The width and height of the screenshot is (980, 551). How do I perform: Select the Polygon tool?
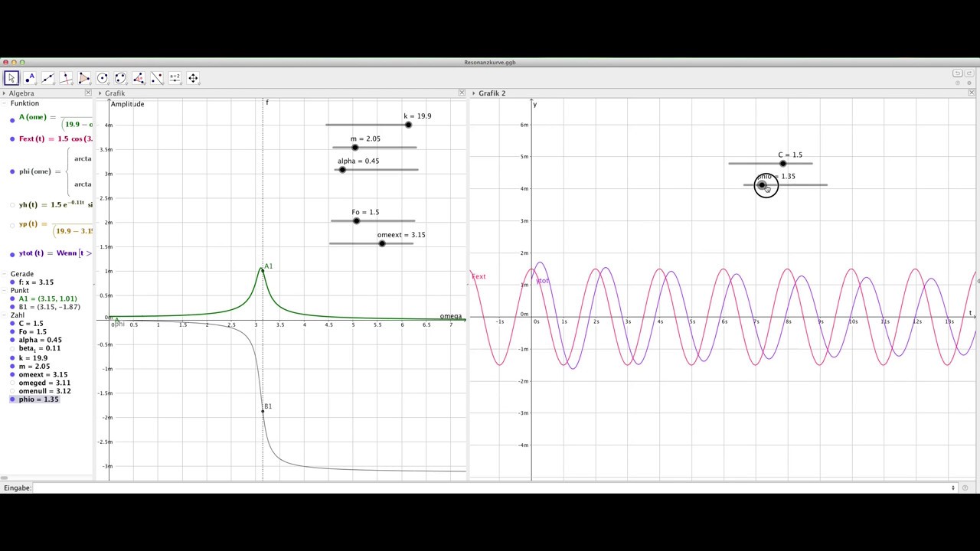click(84, 78)
